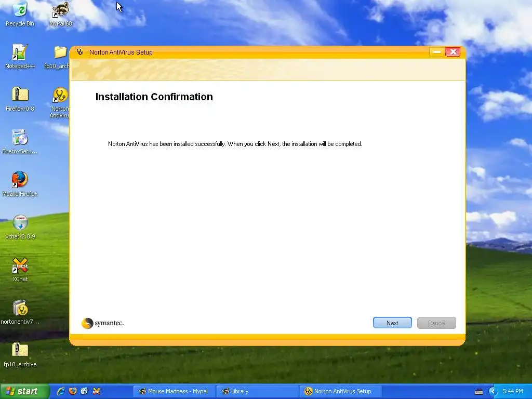Select the xchat-2.8.9 installer icon
The height and width of the screenshot is (399, 532).
pyautogui.click(x=20, y=227)
